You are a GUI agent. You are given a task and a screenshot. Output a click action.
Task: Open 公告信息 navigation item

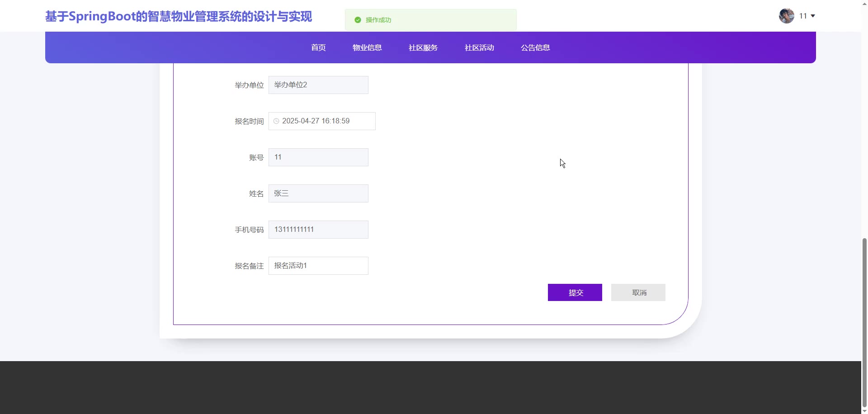[x=535, y=47]
